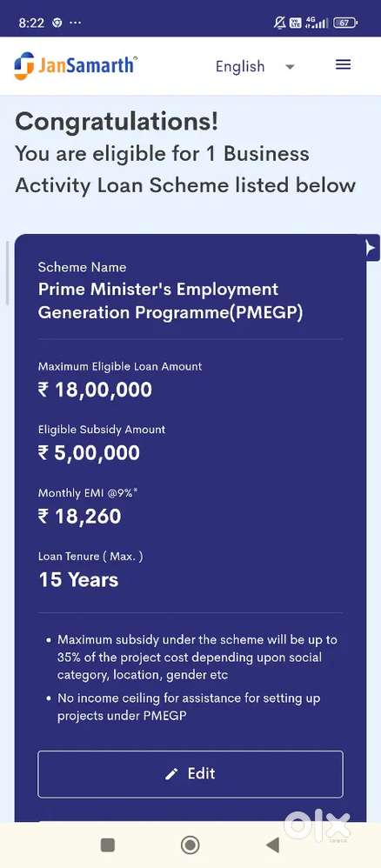This screenshot has height=868, width=381.
Task: Click the left vertical scroll indicator
Action: (7, 272)
